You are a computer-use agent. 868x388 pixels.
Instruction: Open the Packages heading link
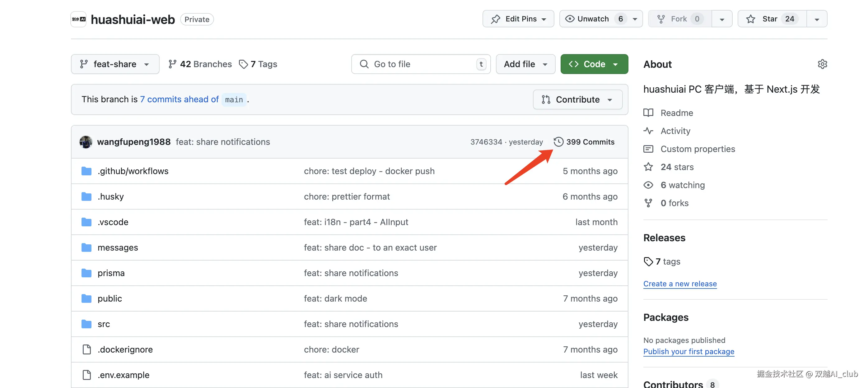tap(666, 317)
